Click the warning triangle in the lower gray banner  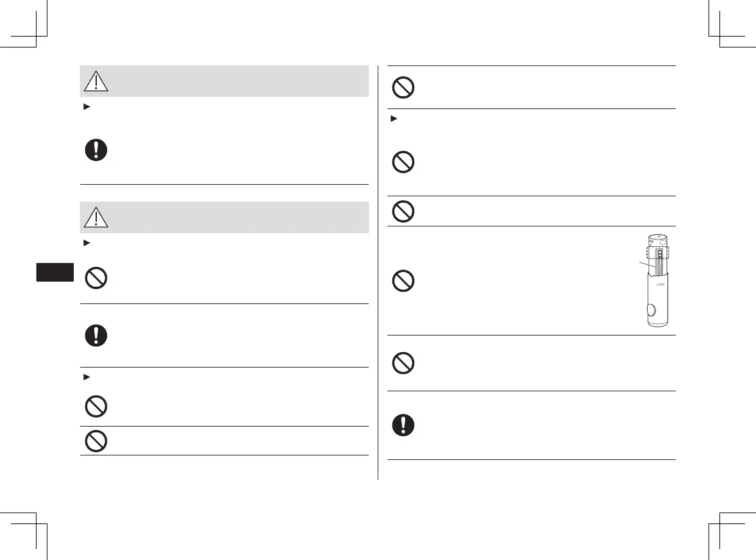(x=96, y=217)
